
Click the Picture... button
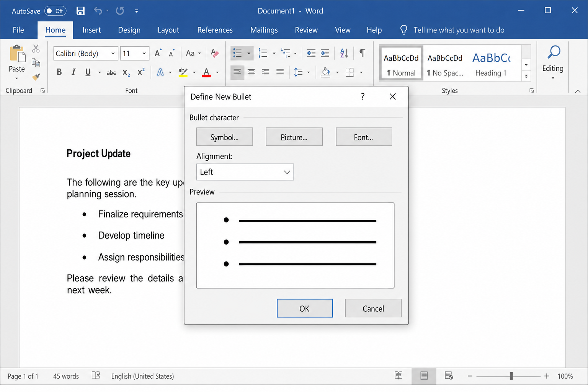294,137
